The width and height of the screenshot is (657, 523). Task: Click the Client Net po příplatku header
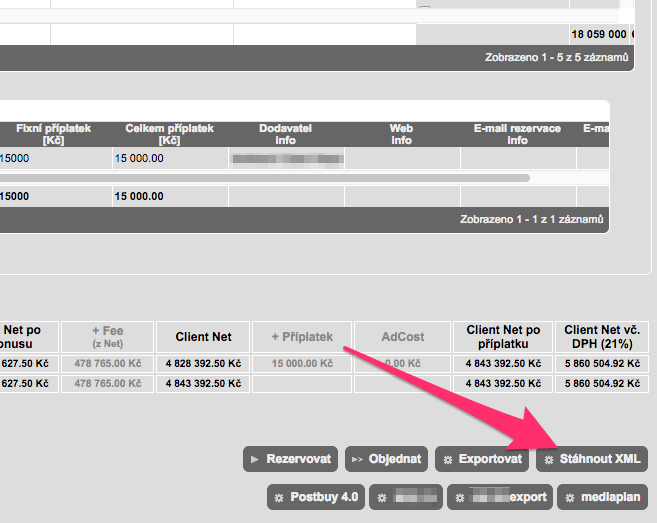click(503, 337)
